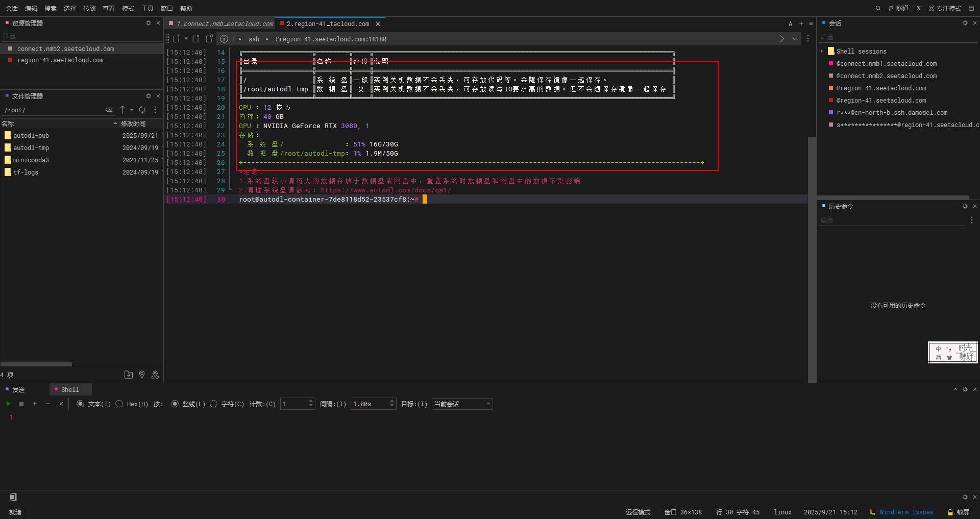Remove a send entry with the minus icon
This screenshot has height=519, width=980.
coord(48,404)
